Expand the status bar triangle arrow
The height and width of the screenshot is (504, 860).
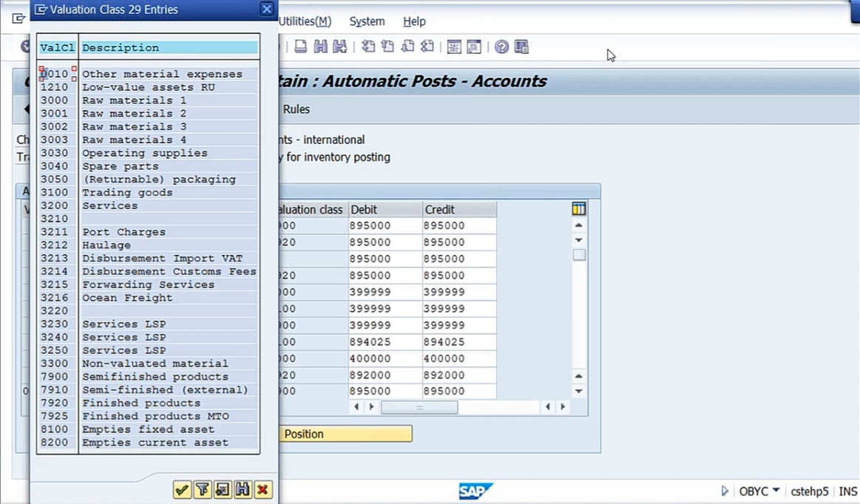click(x=725, y=491)
